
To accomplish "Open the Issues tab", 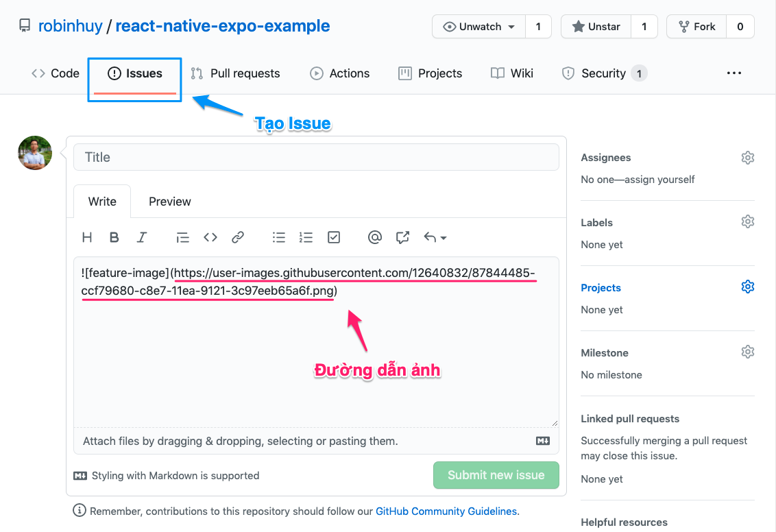I will tap(134, 73).
